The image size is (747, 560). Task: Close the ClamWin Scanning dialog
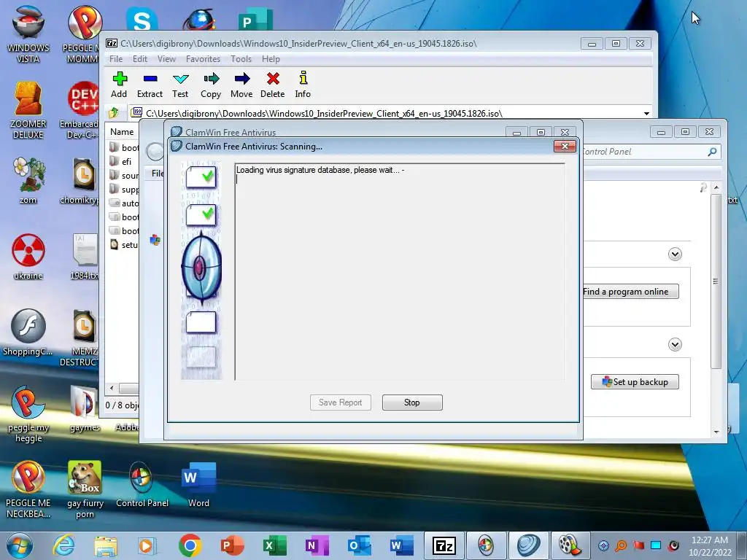pos(565,146)
